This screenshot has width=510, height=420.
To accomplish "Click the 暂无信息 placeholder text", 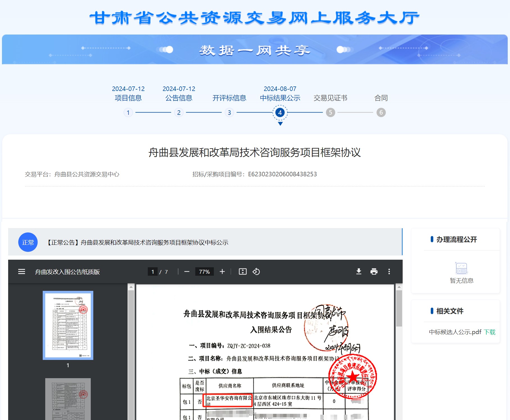I will click(x=461, y=280).
